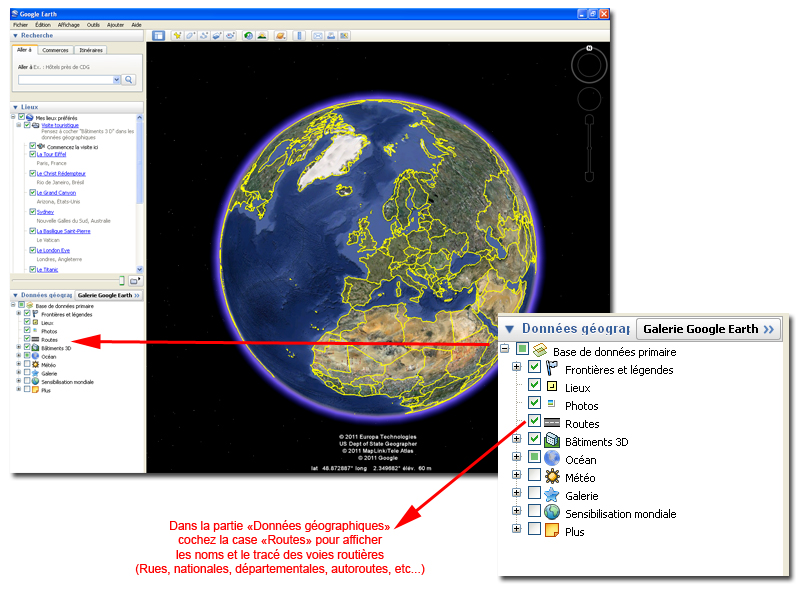Viewport: 800px width, 600px height.
Task: Collapse the Données géographiques panel in sidebar
Action: point(15,295)
